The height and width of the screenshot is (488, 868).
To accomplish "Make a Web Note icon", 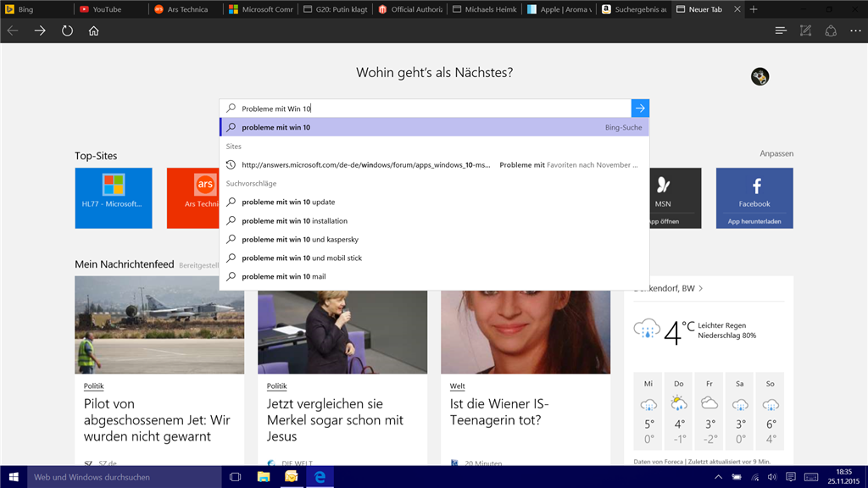I will (805, 31).
